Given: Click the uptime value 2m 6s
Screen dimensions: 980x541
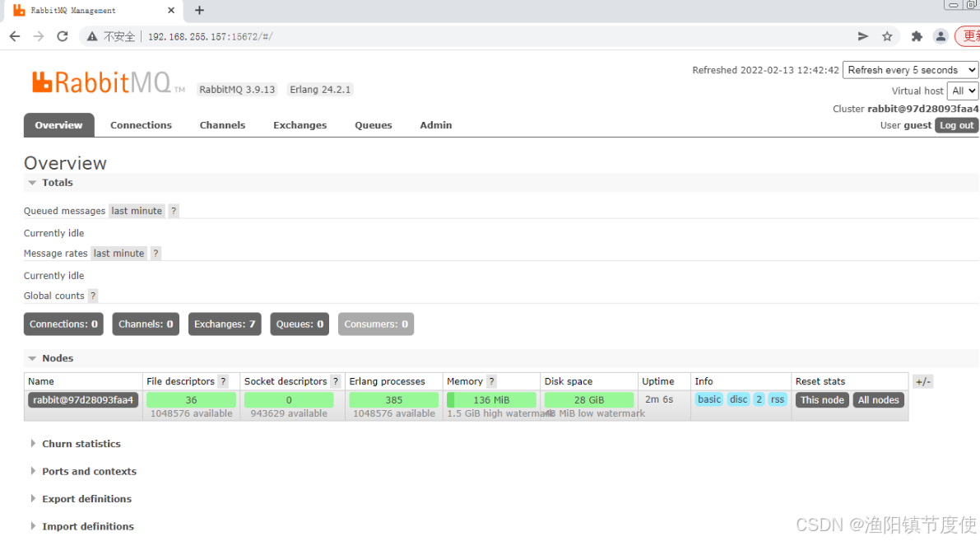Looking at the screenshot, I should (x=659, y=399).
